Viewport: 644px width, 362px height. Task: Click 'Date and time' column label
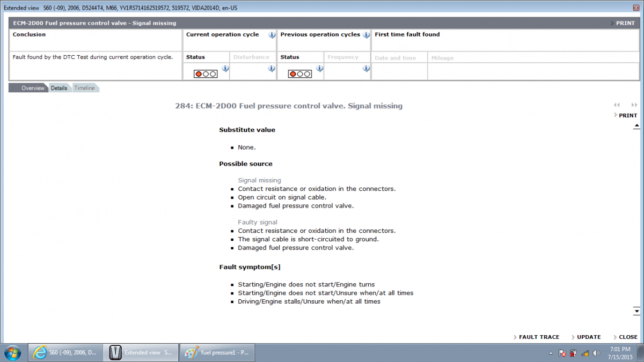(x=396, y=58)
